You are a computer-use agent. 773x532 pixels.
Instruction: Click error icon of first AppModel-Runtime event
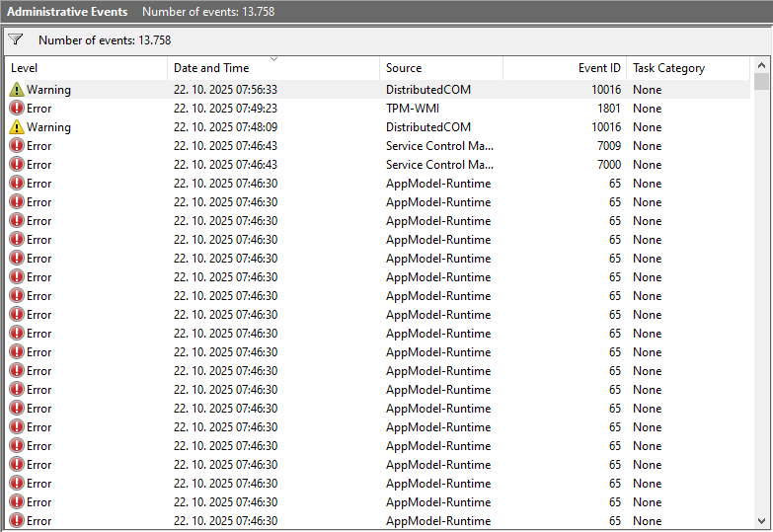17,184
